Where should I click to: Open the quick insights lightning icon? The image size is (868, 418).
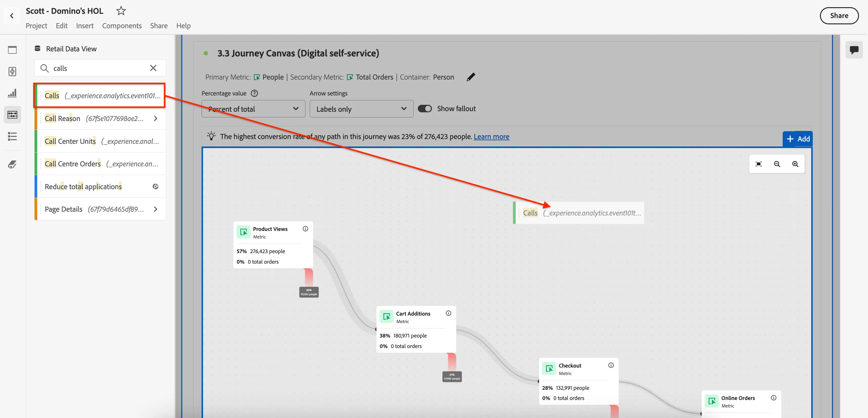13,71
